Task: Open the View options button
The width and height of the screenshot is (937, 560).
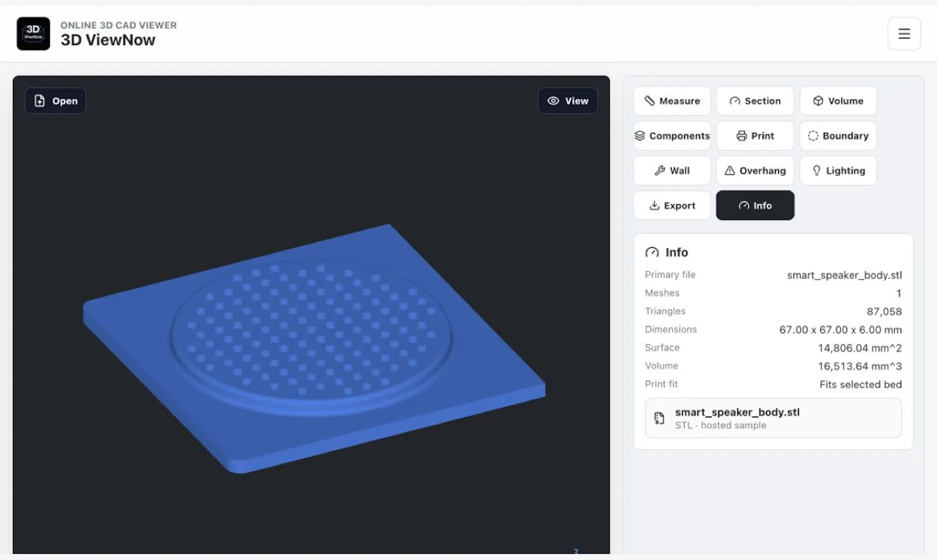Action: [567, 101]
